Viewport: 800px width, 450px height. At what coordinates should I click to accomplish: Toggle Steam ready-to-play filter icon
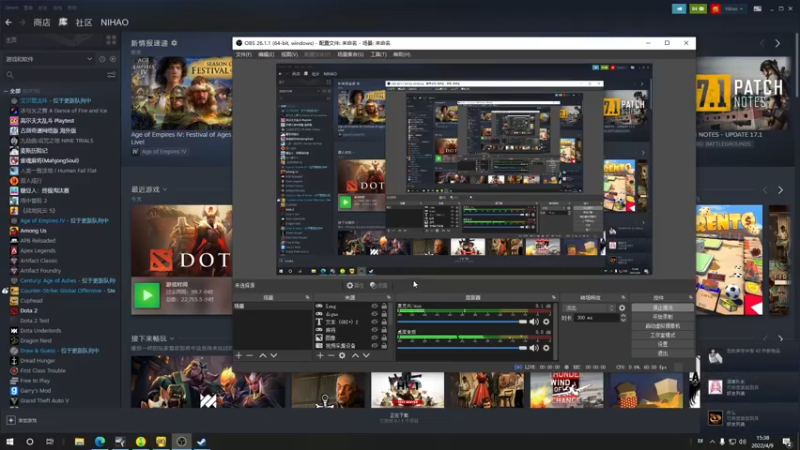(113, 59)
